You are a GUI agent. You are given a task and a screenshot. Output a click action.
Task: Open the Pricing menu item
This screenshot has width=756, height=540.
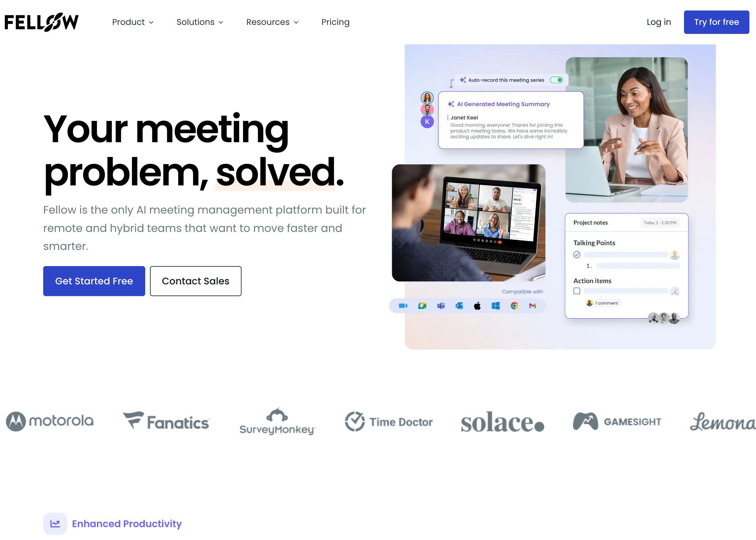335,22
